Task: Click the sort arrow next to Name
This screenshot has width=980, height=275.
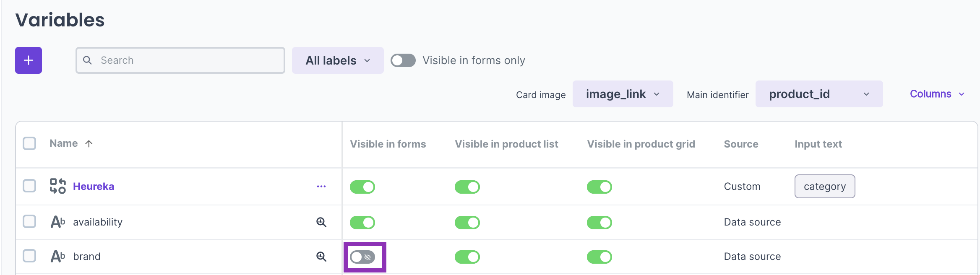Action: [89, 144]
